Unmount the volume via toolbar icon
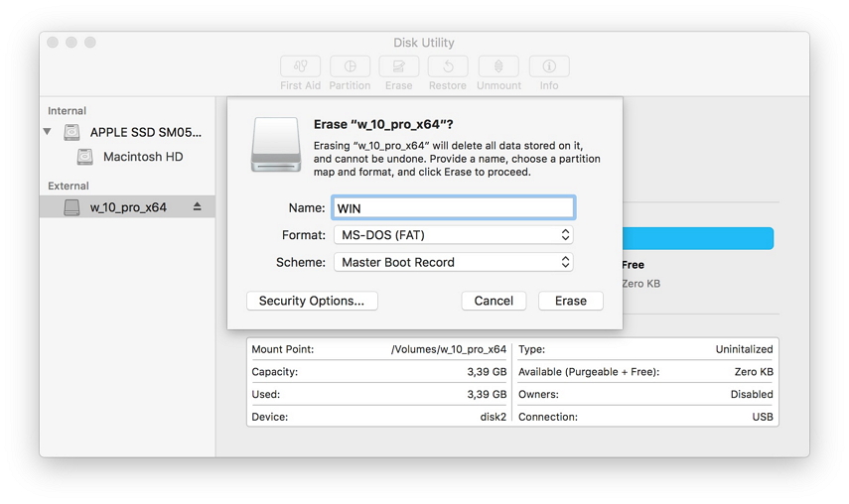Screen dimensions: 849x504 click(x=498, y=66)
